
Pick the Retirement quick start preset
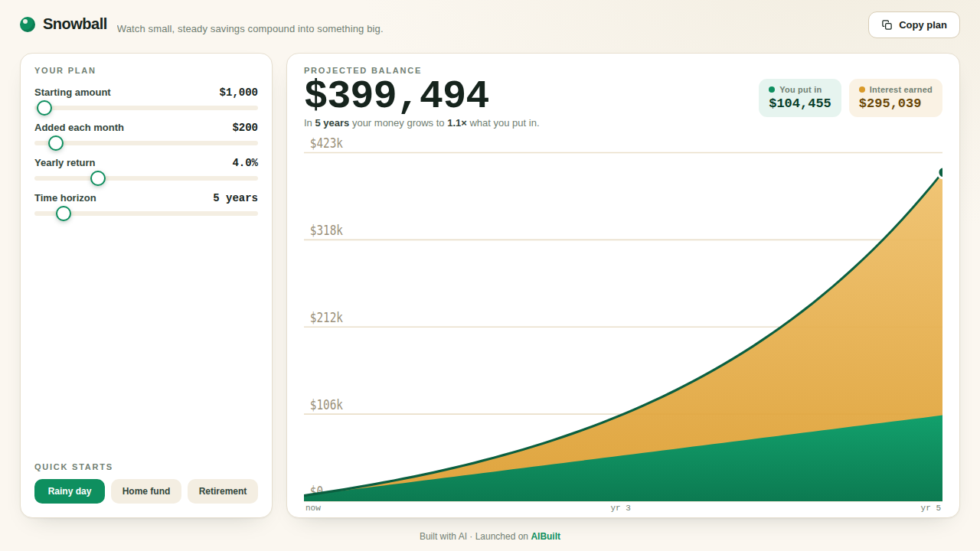[x=223, y=491]
